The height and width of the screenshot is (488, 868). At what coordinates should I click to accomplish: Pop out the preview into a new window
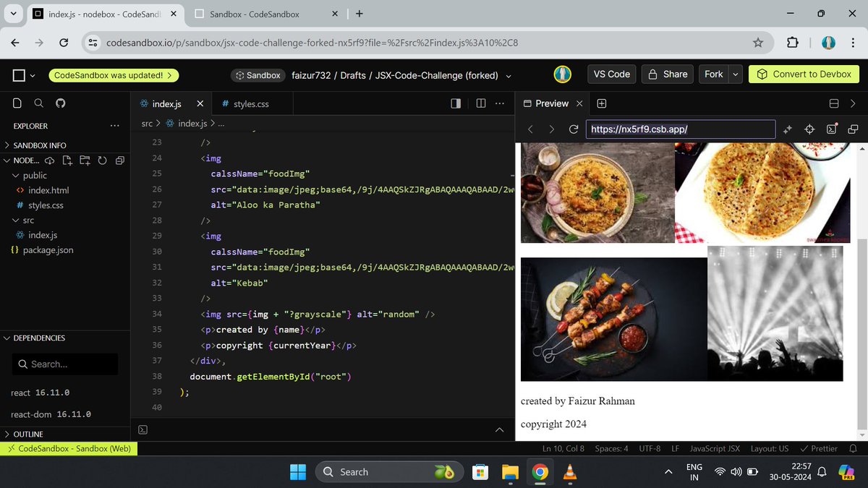(x=854, y=128)
